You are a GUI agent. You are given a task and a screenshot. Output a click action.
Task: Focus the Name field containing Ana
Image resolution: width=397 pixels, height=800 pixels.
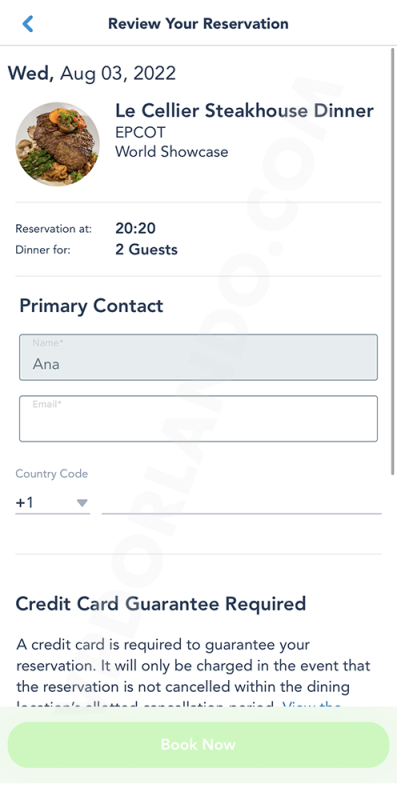[198, 357]
